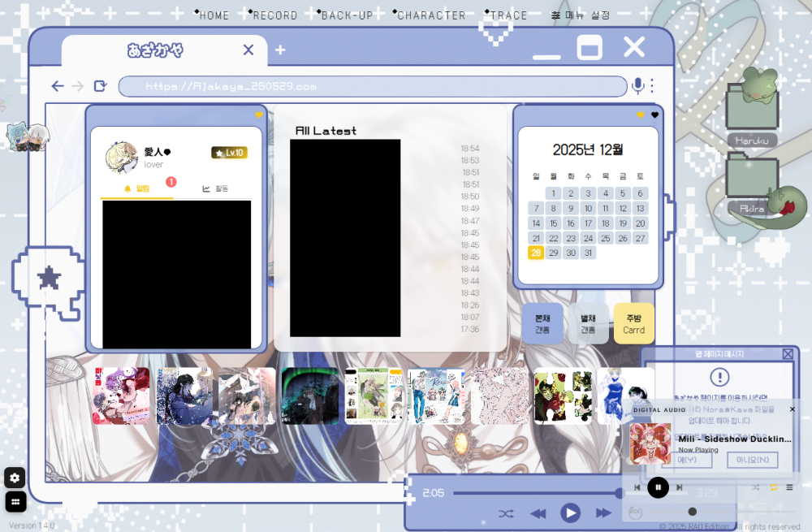This screenshot has height=532, width=812.
Task: Click the 주방 Carrd button
Action: point(633,324)
